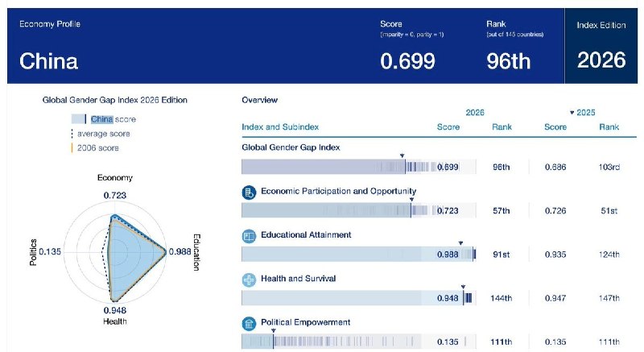Click the Educational Attainment book icon
This screenshot has height=352, width=644.
249,236
